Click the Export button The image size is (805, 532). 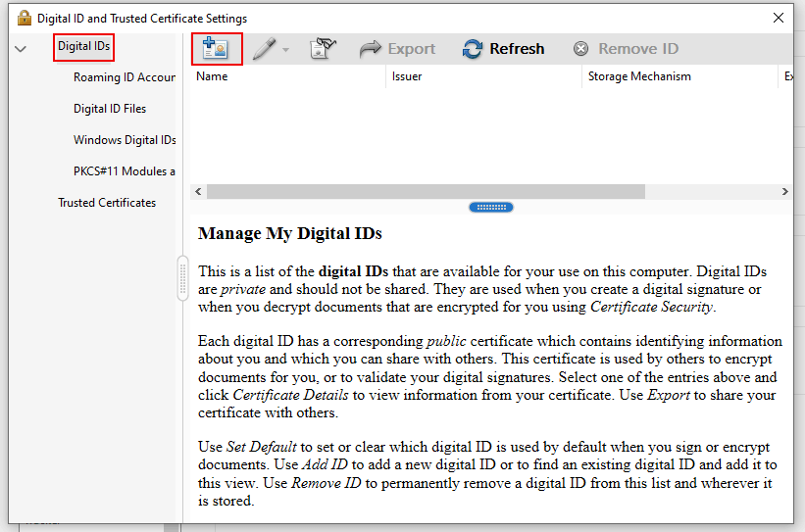click(397, 49)
